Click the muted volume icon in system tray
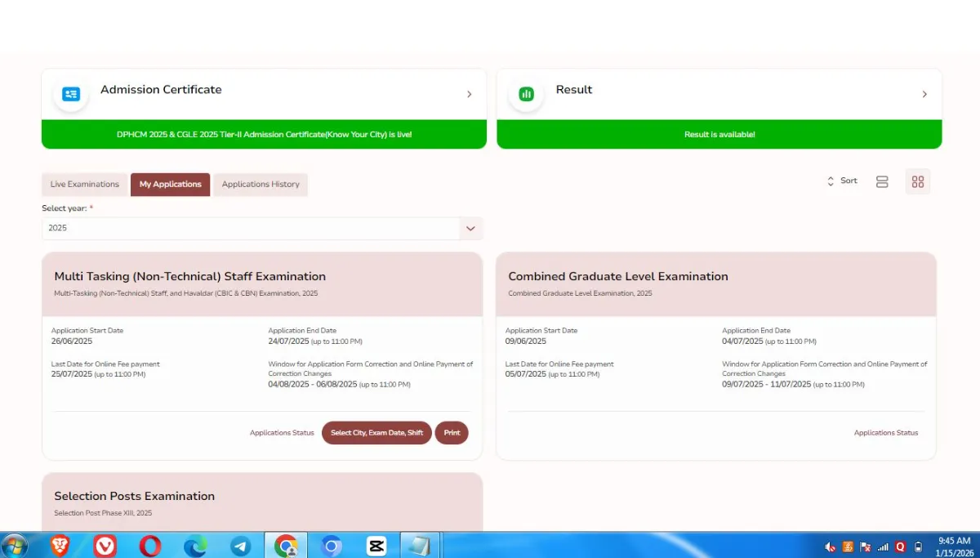980x558 pixels. point(830,547)
